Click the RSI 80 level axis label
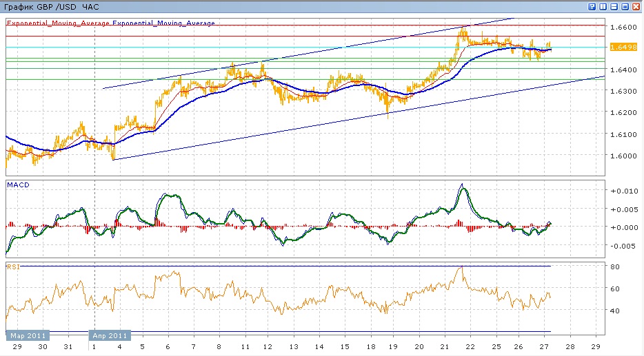The width and height of the screenshot is (644, 356). (615, 266)
